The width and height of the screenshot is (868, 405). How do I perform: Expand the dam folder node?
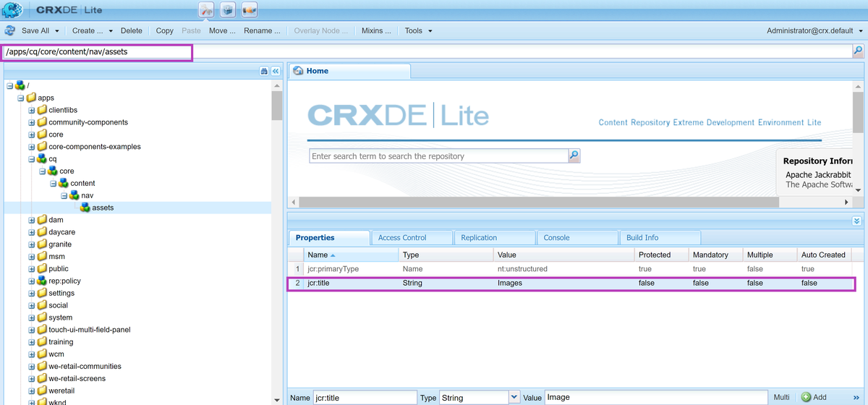(32, 220)
